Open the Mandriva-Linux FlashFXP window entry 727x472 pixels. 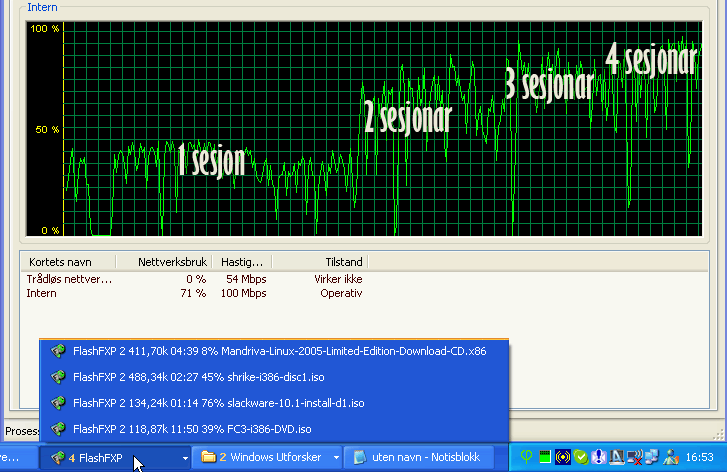click(274, 351)
